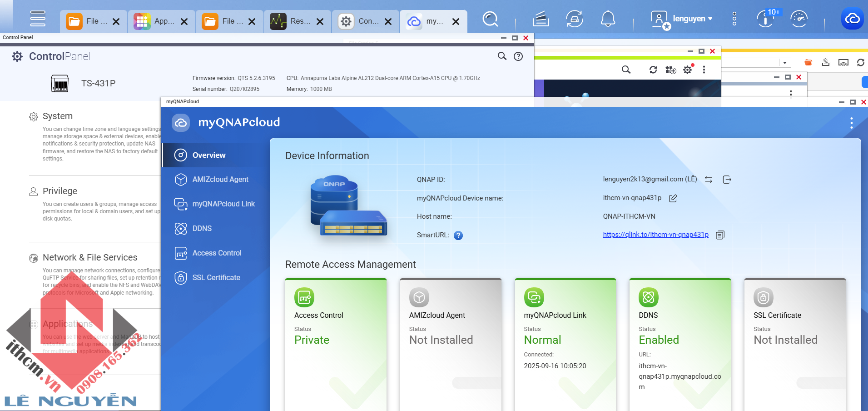Open the lenguyen user account dropdown

pyautogui.click(x=682, y=20)
